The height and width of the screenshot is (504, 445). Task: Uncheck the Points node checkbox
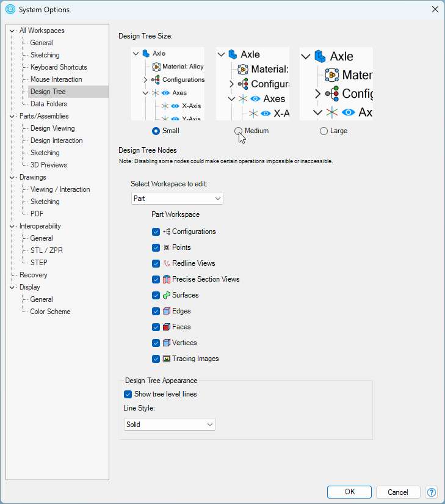point(156,247)
